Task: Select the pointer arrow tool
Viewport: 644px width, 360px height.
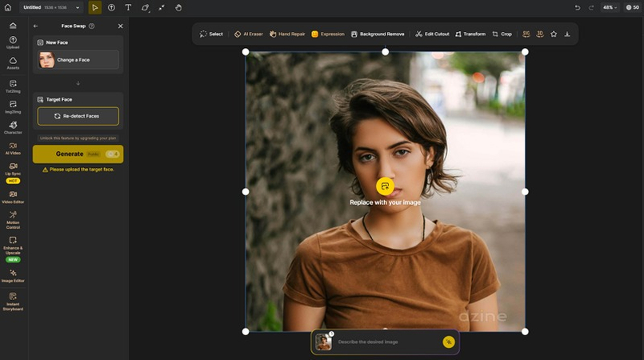Action: (x=94, y=7)
